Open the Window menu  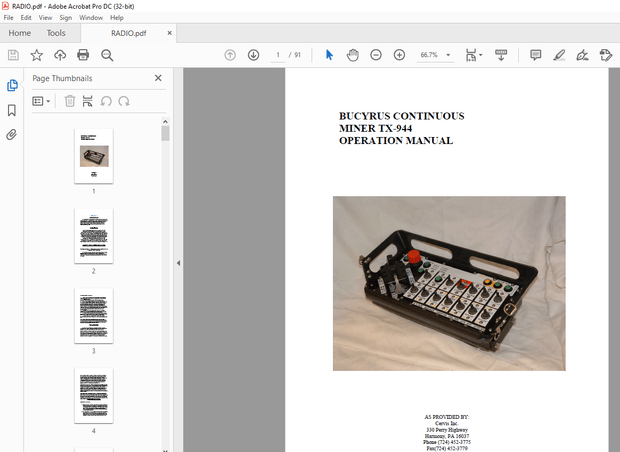point(91,18)
